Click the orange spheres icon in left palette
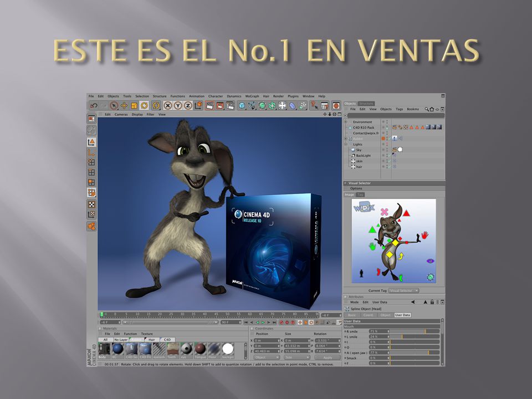This screenshot has width=532, height=399. 91,226
